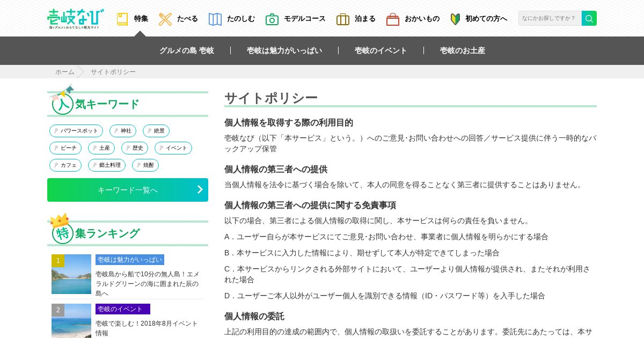
Task: Select the カフェ keyword tag
Action: point(65,165)
